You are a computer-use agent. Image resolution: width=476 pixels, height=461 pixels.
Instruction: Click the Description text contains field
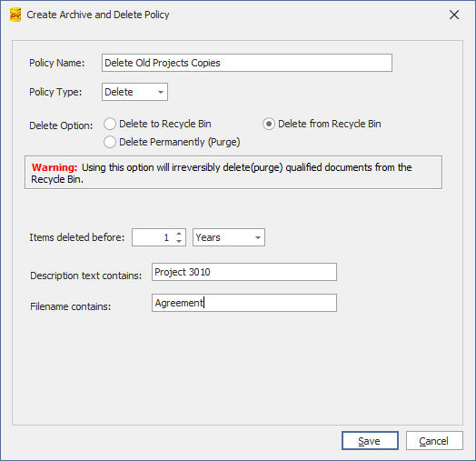(244, 272)
